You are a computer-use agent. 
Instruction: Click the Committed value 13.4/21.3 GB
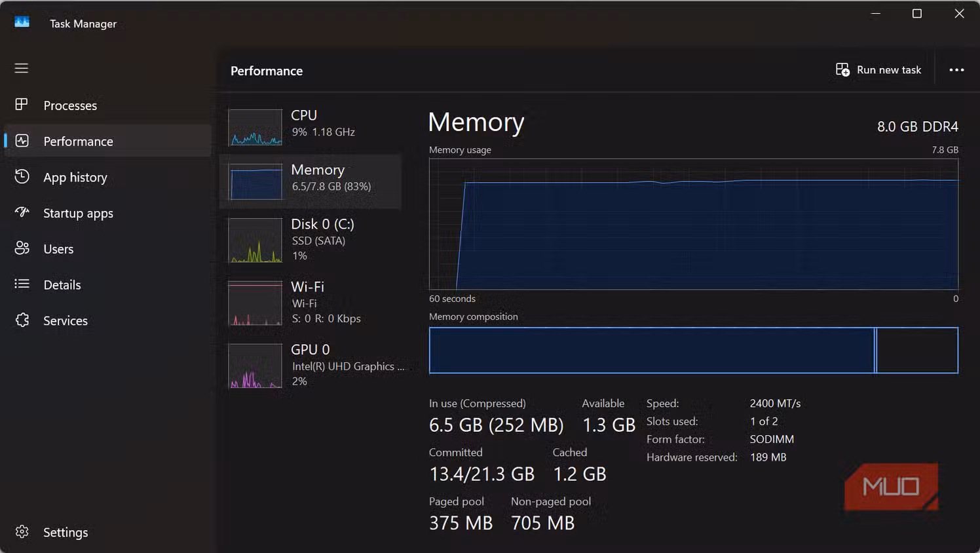click(x=481, y=474)
